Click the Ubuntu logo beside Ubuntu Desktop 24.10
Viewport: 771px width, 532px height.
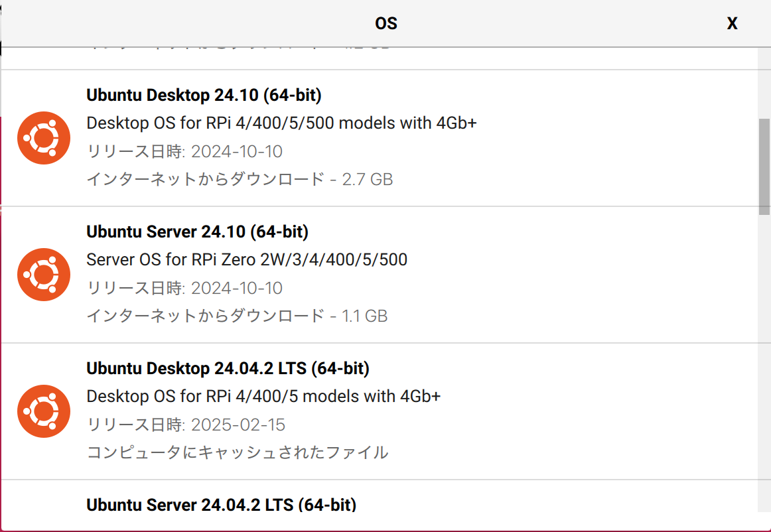[x=44, y=138]
